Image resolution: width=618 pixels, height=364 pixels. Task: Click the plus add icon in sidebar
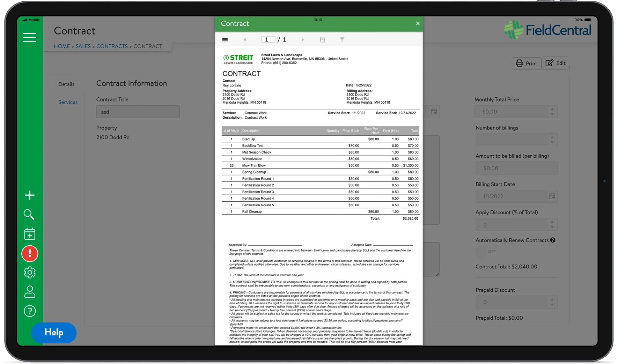[x=30, y=195]
